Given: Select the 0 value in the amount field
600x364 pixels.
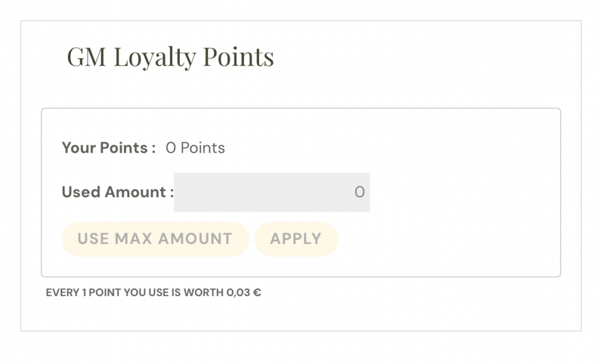Looking at the screenshot, I should point(359,192).
